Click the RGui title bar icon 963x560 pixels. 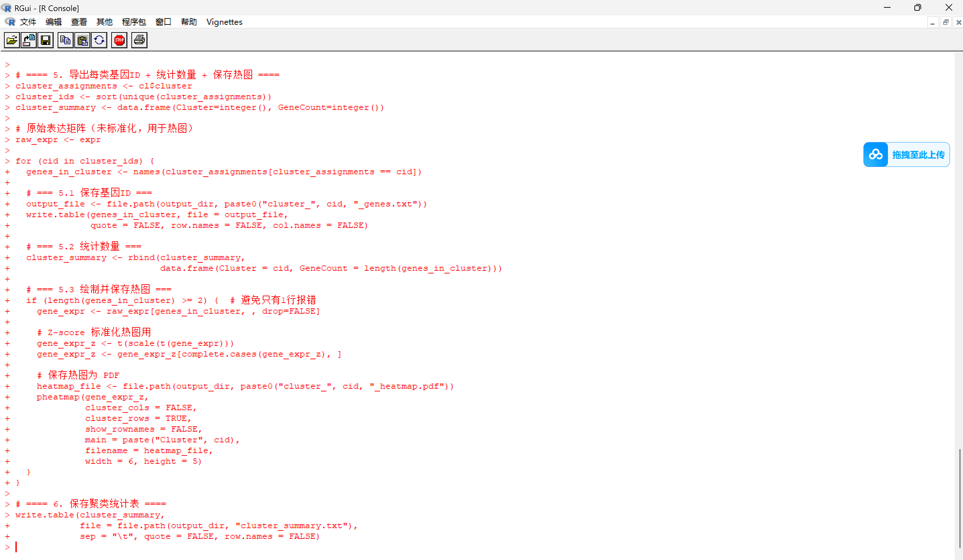pyautogui.click(x=6, y=8)
